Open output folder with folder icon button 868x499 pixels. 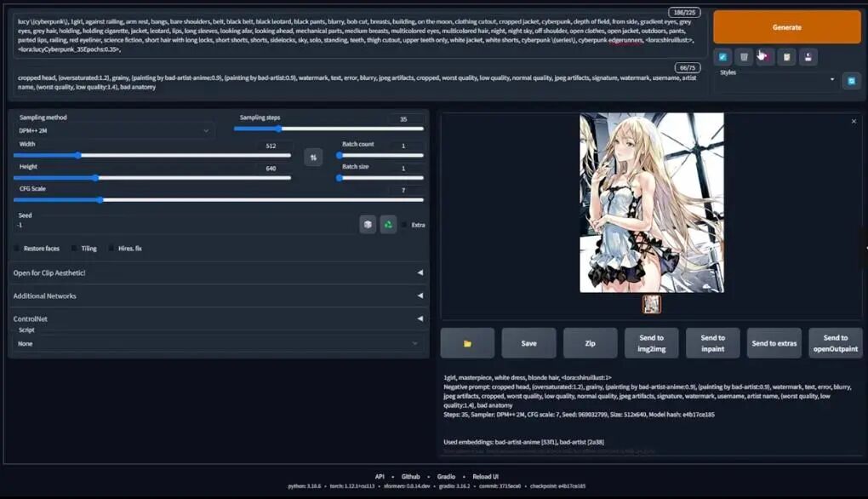467,343
